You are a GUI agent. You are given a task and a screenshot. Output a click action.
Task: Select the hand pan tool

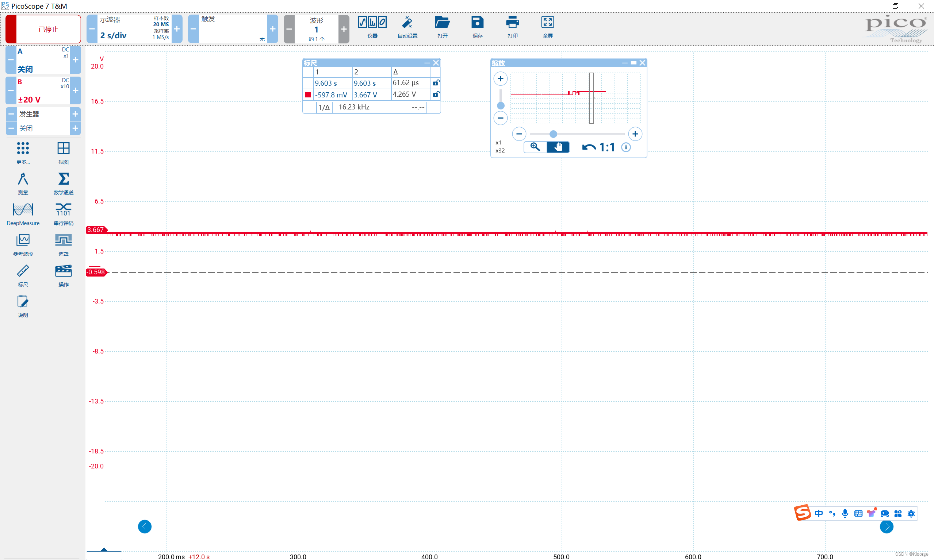(558, 147)
